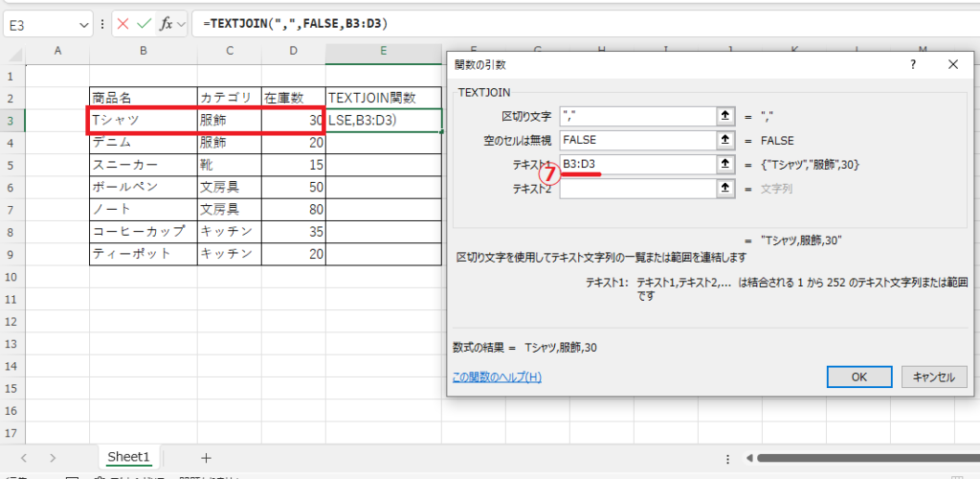980x479 pixels.
Task: Open the formula bar options dots
Action: (x=102, y=25)
